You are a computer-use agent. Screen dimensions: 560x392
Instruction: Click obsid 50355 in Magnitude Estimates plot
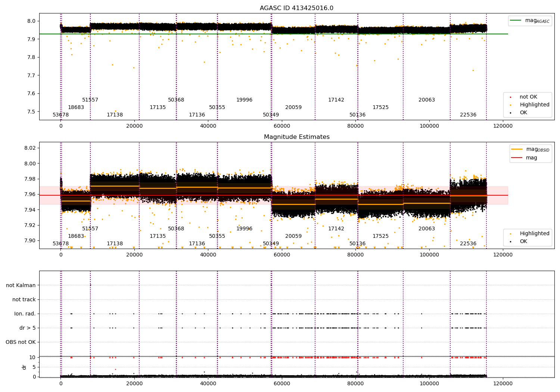click(217, 236)
